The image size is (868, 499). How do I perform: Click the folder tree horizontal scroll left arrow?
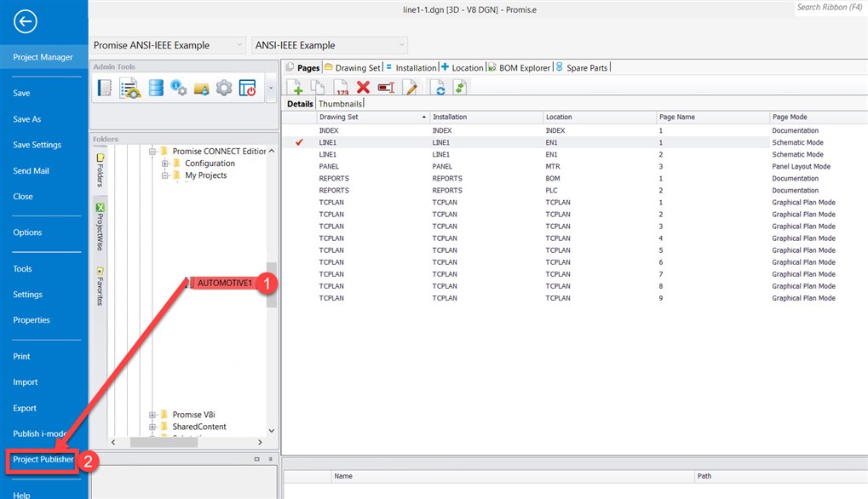coord(113,442)
